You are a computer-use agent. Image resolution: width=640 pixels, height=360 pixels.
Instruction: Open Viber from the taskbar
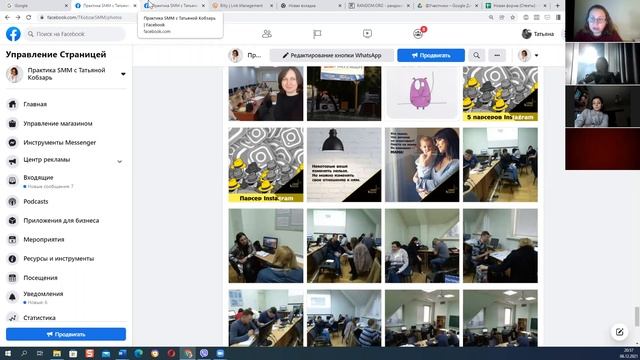pos(204,353)
